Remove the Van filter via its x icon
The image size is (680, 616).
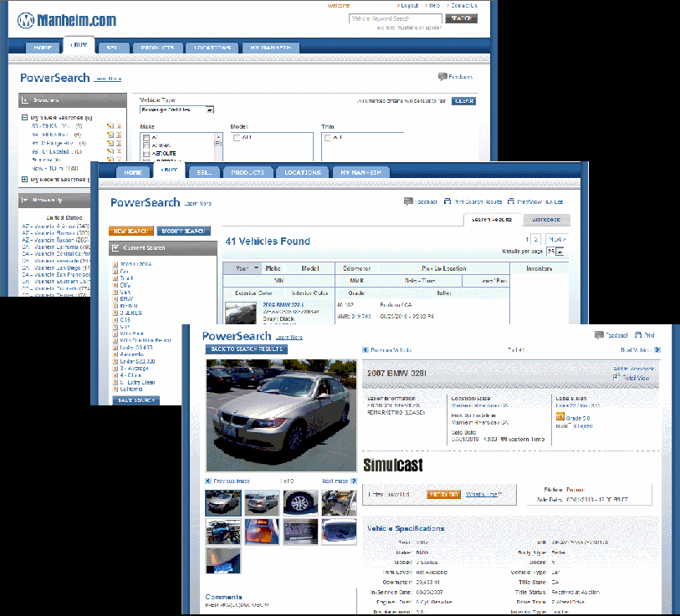[x=115, y=293]
